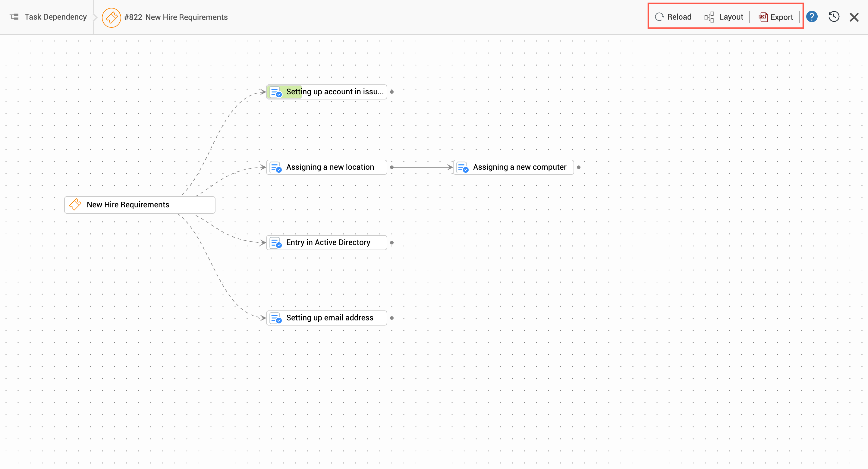This screenshot has width=868, height=469.
Task: Click connector dot after Setting up account node
Action: (392, 92)
